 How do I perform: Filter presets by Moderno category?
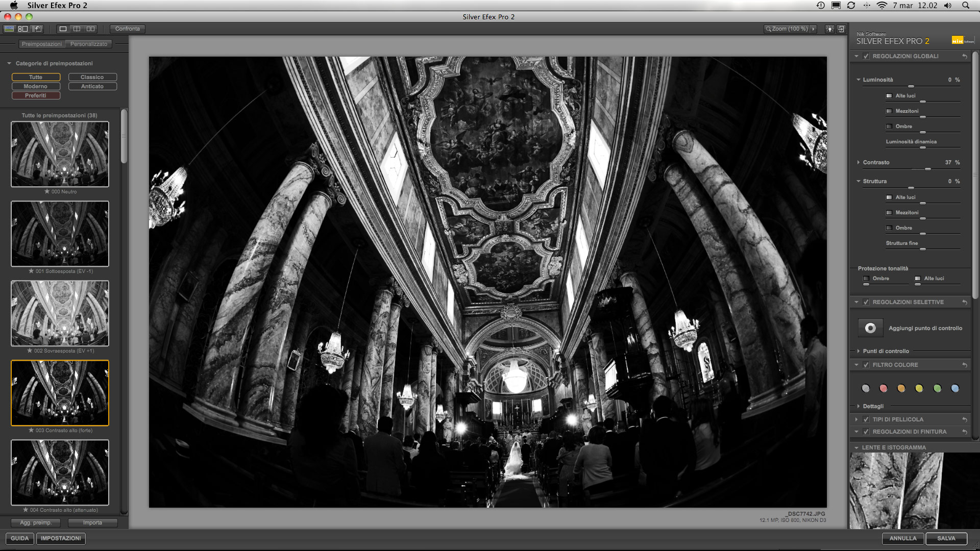point(36,87)
